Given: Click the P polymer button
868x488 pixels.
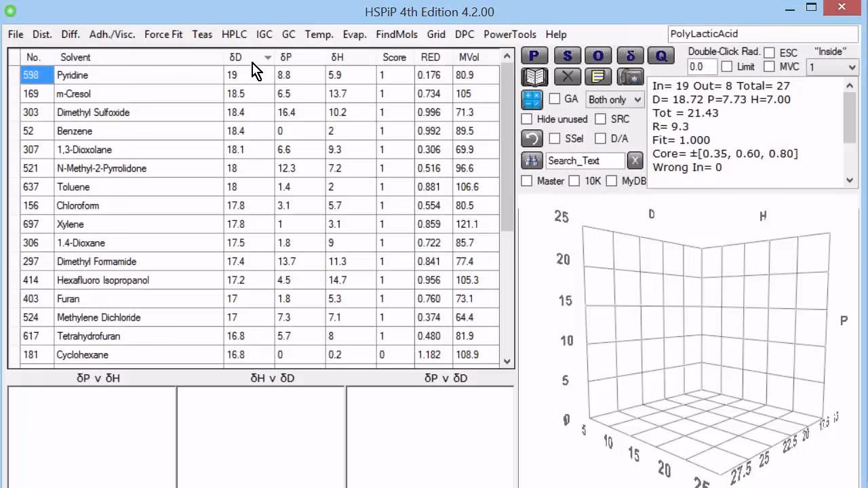Looking at the screenshot, I should click(x=534, y=56).
